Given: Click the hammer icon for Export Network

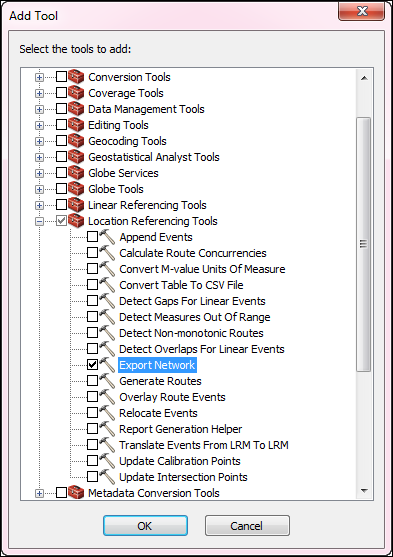Looking at the screenshot, I should pos(107,364).
